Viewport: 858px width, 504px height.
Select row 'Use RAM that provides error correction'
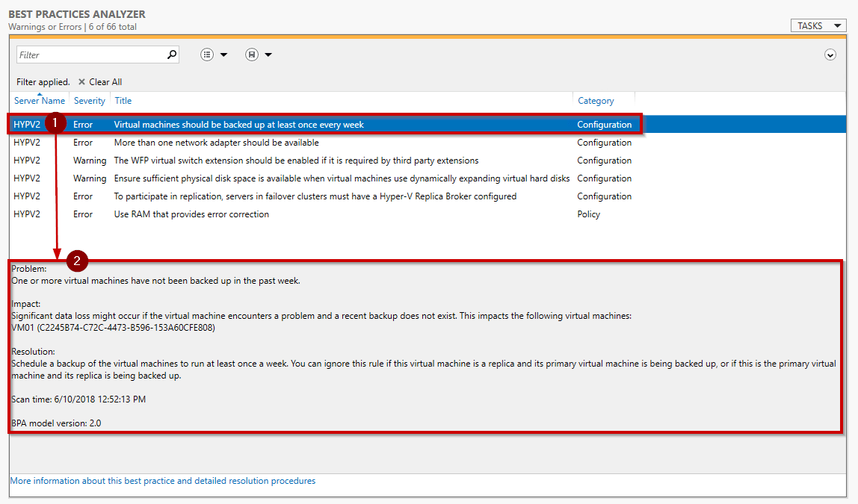click(428, 214)
